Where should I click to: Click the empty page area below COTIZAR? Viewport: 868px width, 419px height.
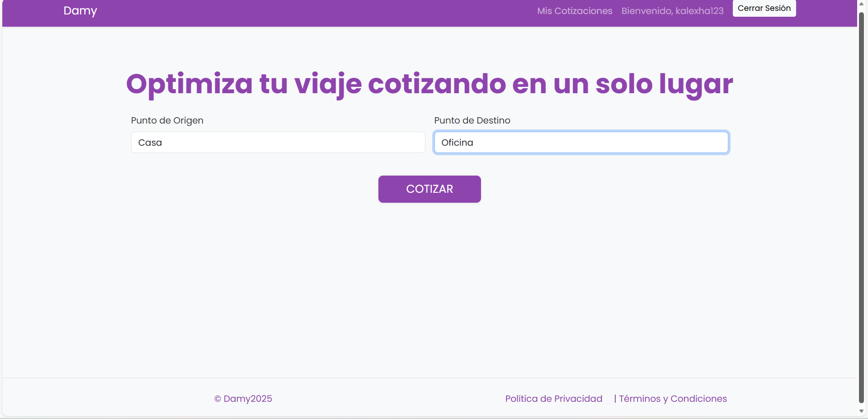429,290
